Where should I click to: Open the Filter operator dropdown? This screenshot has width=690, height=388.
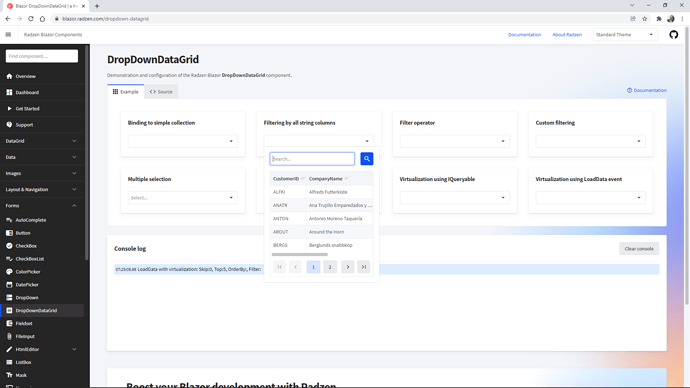tap(455, 141)
